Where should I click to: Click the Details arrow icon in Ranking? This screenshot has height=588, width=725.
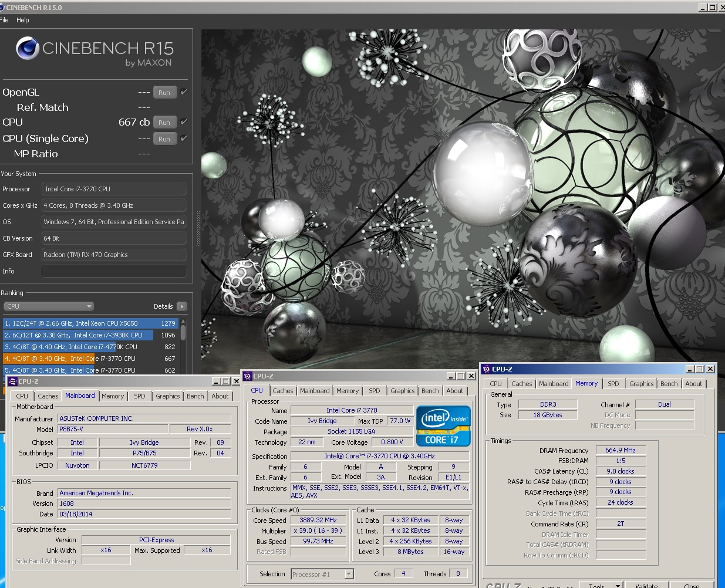(x=181, y=306)
